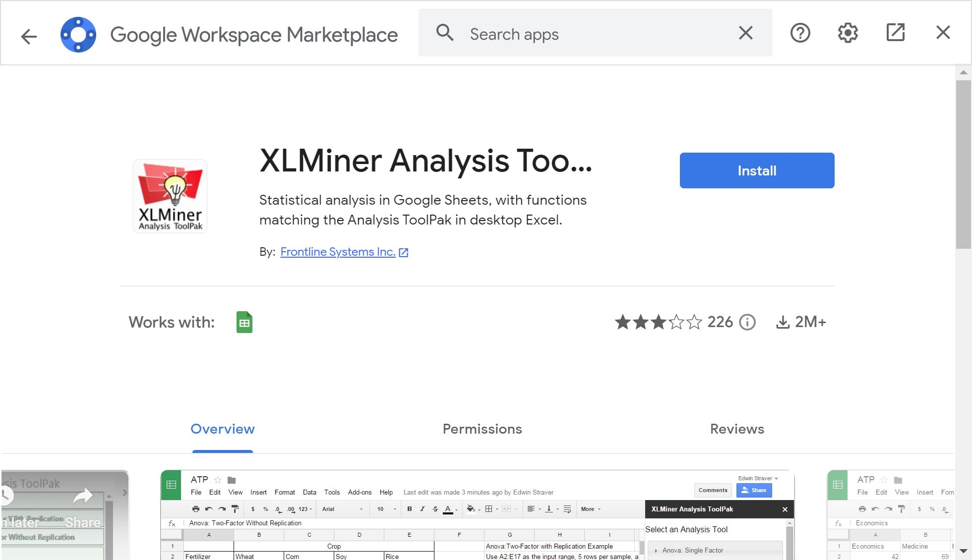
Task: Switch to the Reviews tab
Action: click(x=737, y=429)
